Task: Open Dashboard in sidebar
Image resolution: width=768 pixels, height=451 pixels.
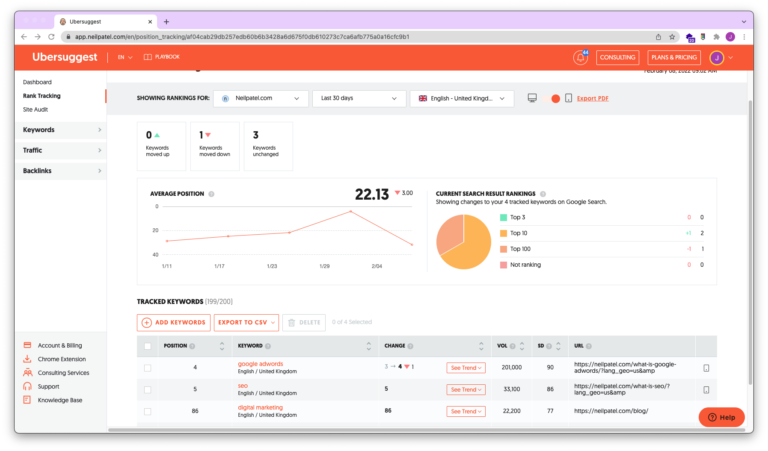Action: click(x=37, y=82)
